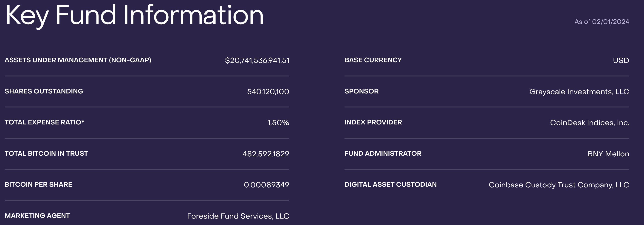Image resolution: width=644 pixels, height=225 pixels.
Task: Click the $20,741,536,941.51 AUM value
Action: point(257,61)
